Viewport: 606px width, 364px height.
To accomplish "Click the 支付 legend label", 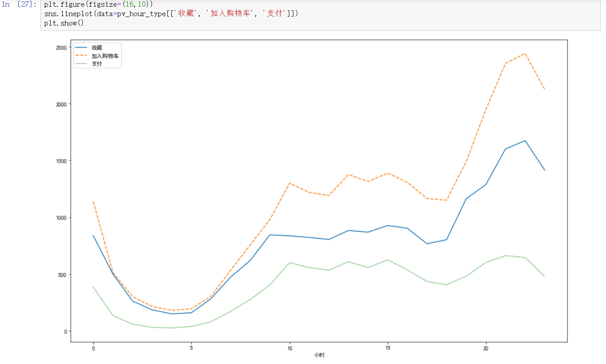I will point(97,64).
